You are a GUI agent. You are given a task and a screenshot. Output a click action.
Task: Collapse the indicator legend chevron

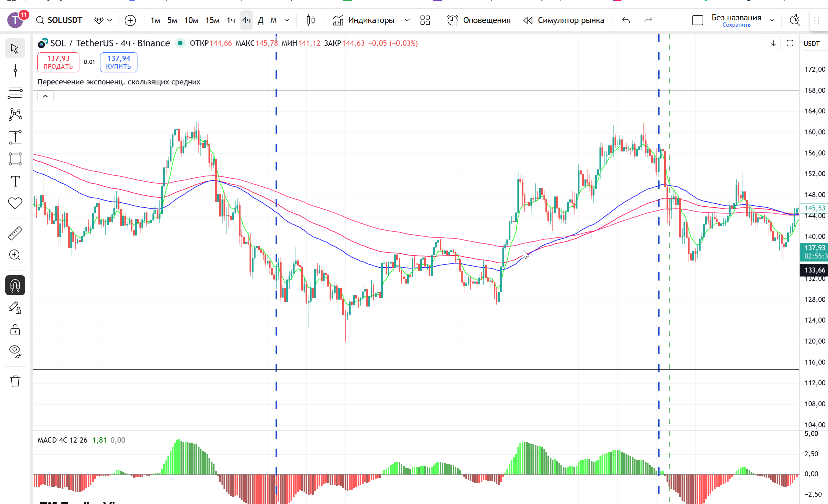click(45, 96)
